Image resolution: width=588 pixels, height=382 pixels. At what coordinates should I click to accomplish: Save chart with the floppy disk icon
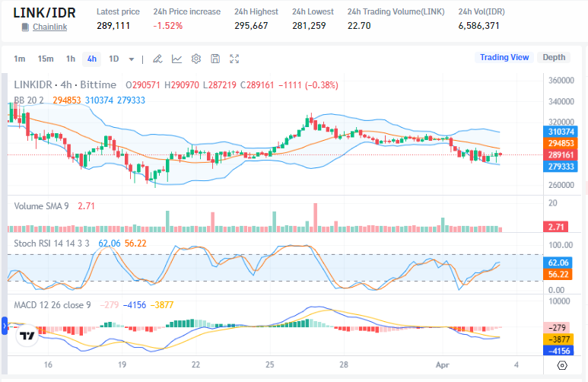[x=215, y=59]
